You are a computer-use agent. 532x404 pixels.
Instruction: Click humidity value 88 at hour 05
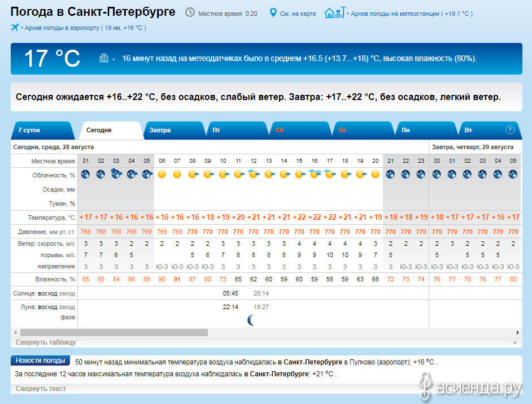(x=147, y=279)
